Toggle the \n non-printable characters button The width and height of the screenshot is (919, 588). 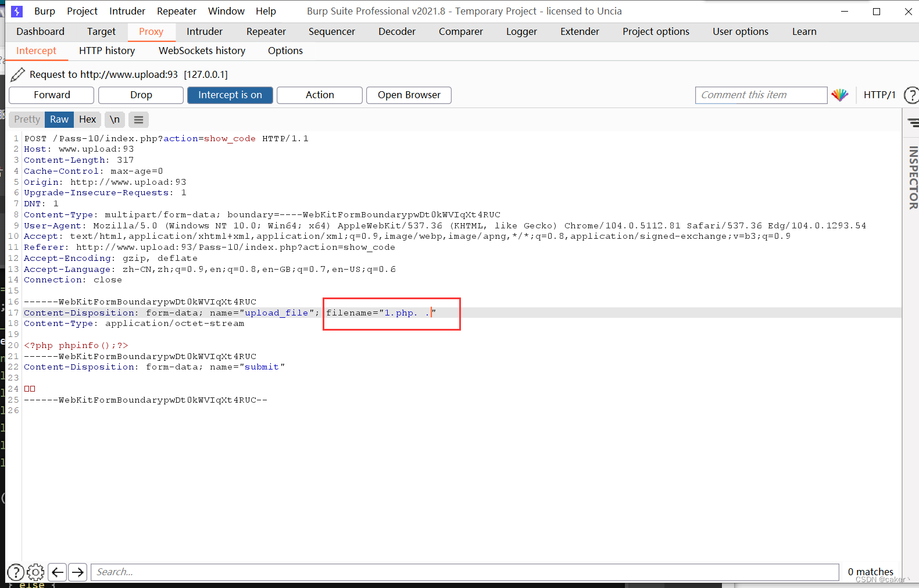coord(115,119)
